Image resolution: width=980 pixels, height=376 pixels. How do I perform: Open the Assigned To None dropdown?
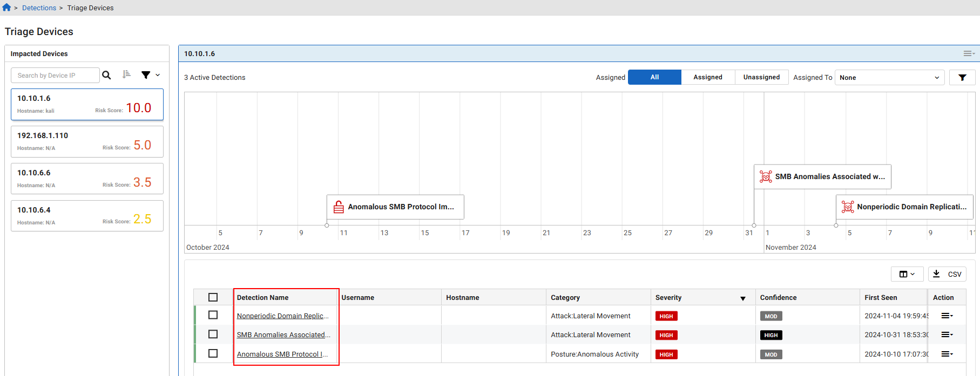coord(889,78)
